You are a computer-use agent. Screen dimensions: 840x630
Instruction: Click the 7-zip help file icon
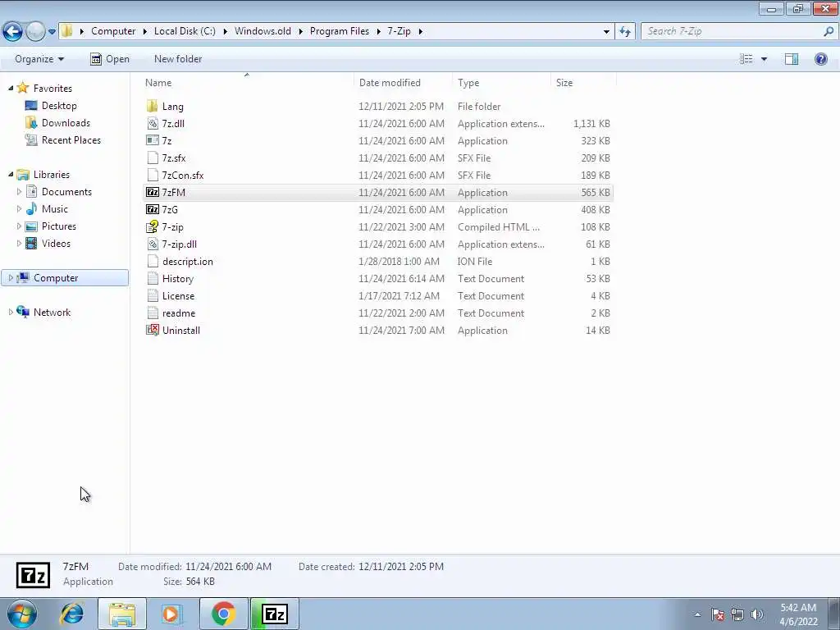pyautogui.click(x=152, y=226)
